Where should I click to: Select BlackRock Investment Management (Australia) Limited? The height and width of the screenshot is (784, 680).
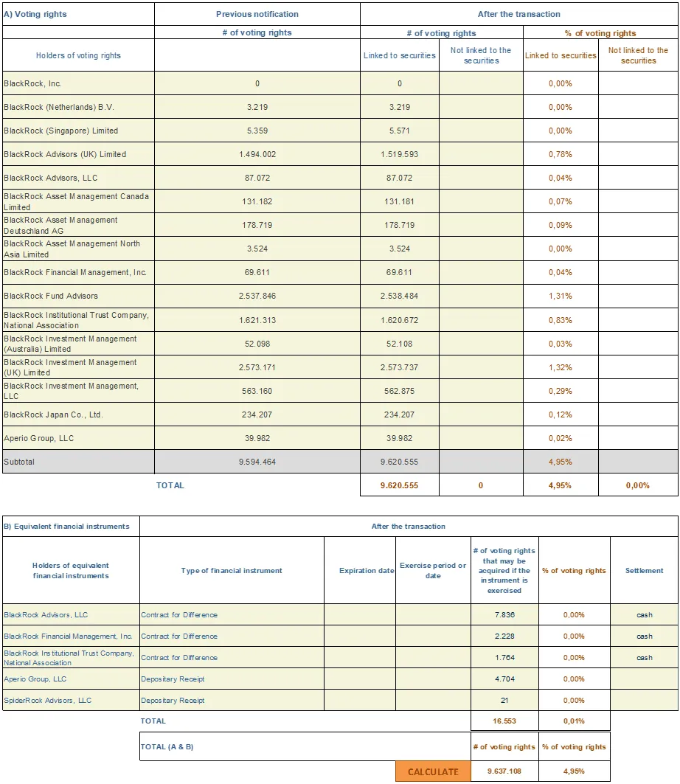pos(78,344)
